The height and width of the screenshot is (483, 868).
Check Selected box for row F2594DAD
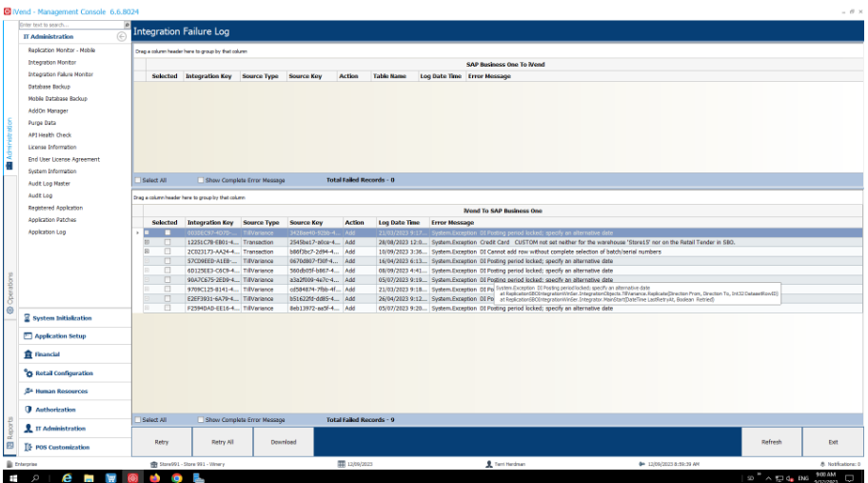(x=168, y=308)
